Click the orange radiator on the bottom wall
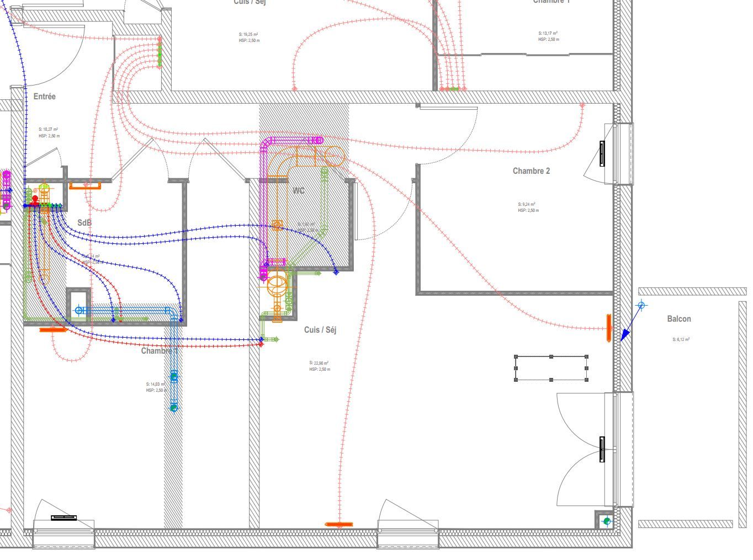The width and height of the screenshot is (753, 560). pyautogui.click(x=339, y=524)
